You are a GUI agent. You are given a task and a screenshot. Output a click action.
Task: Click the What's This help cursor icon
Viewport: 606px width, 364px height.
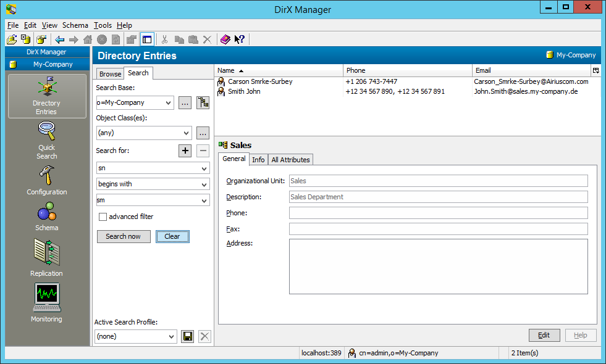[x=239, y=39]
